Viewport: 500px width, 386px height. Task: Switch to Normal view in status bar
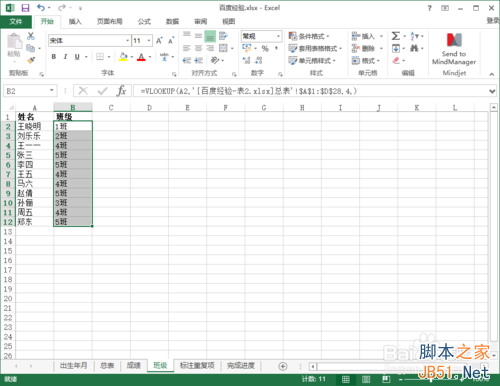click(346, 379)
